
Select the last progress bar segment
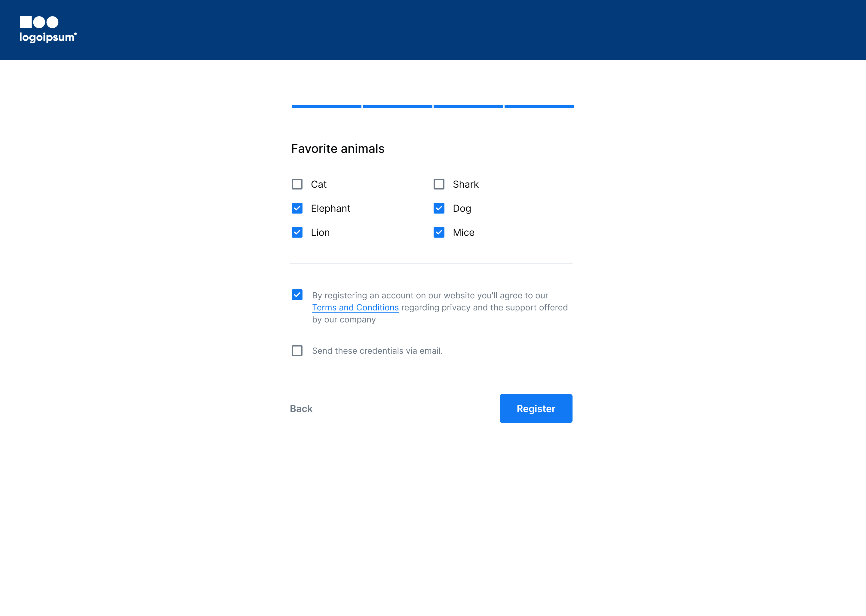(539, 106)
